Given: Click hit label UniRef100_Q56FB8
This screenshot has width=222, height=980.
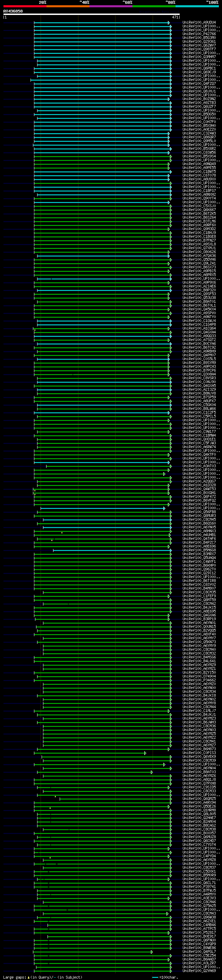Looking at the screenshot, I should tap(199, 512).
